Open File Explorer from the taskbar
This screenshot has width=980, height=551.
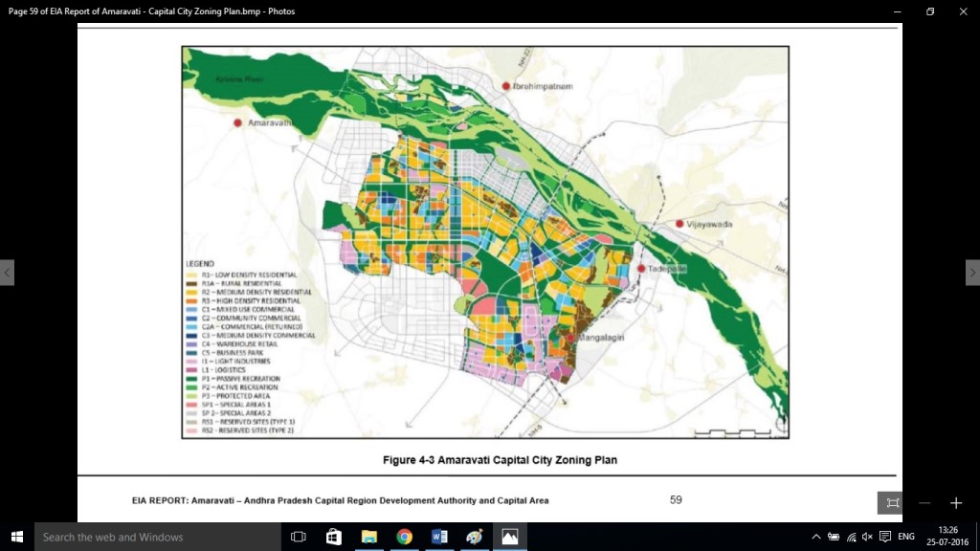[368, 537]
